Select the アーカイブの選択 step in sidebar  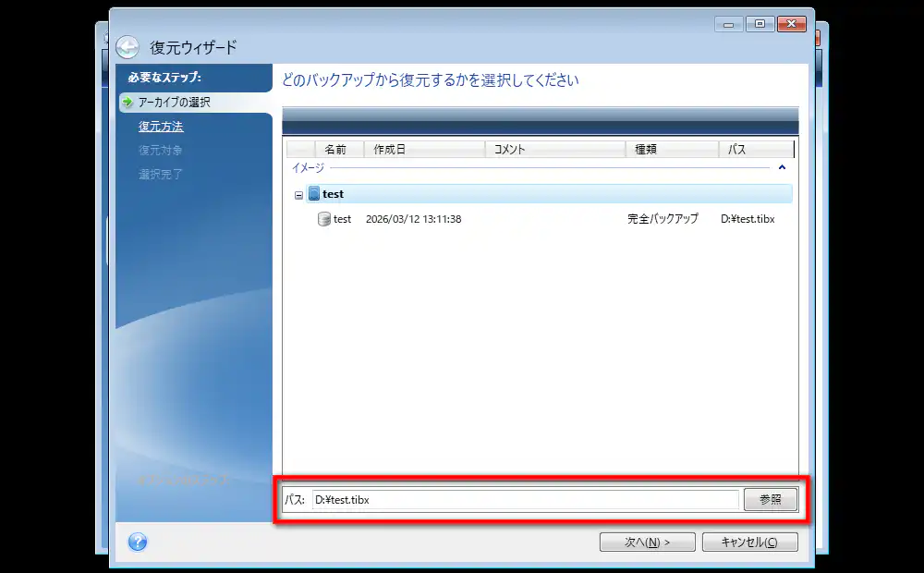175,103
